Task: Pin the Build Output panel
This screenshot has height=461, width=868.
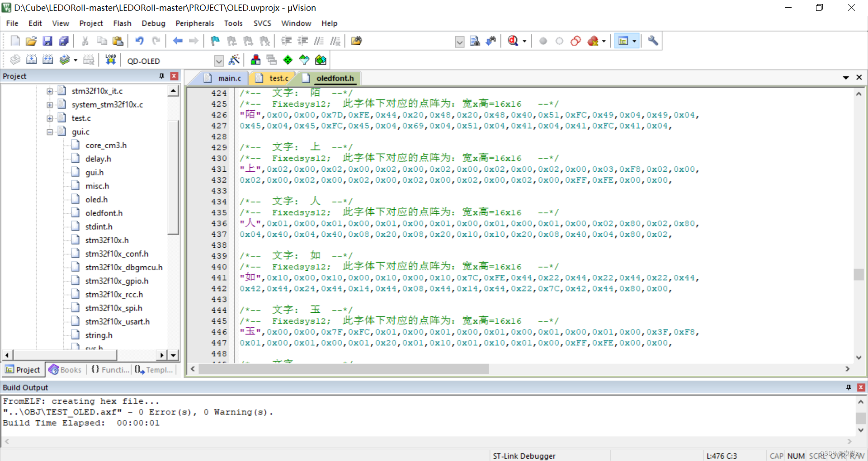Action: pos(849,387)
